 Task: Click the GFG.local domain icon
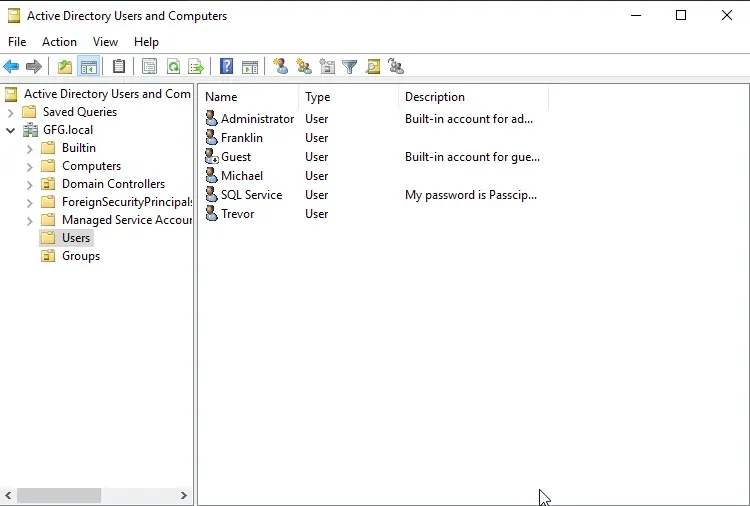(30, 130)
